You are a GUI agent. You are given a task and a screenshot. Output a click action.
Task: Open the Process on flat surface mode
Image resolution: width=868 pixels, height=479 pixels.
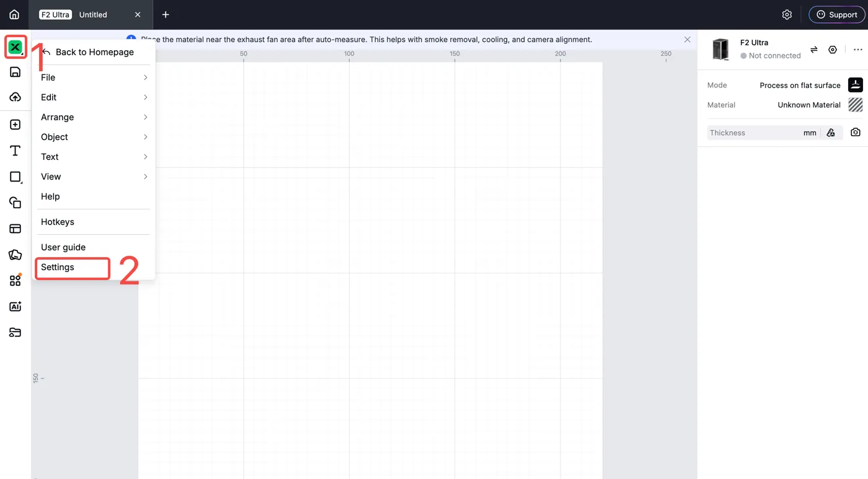(x=800, y=86)
